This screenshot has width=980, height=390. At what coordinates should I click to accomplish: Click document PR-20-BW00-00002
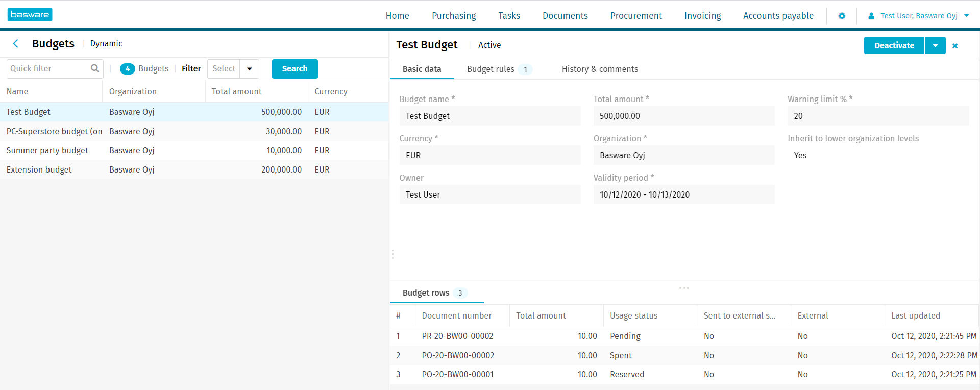point(457,336)
